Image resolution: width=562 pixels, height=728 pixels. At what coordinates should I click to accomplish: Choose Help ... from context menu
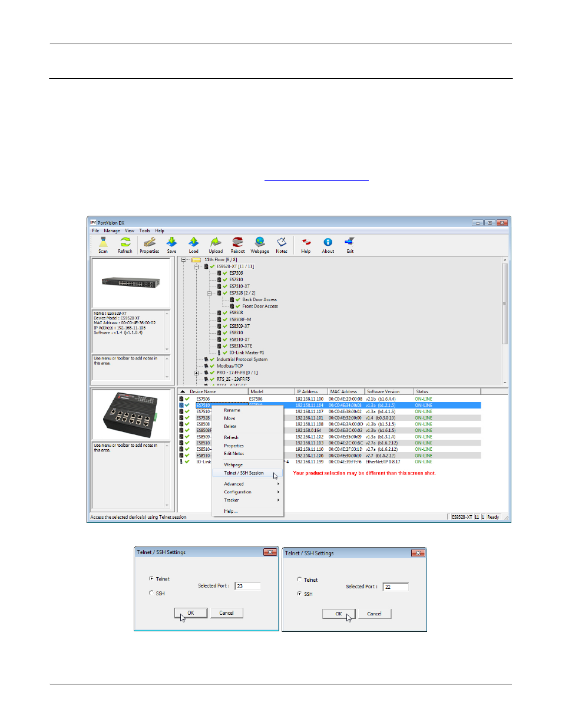(x=247, y=511)
